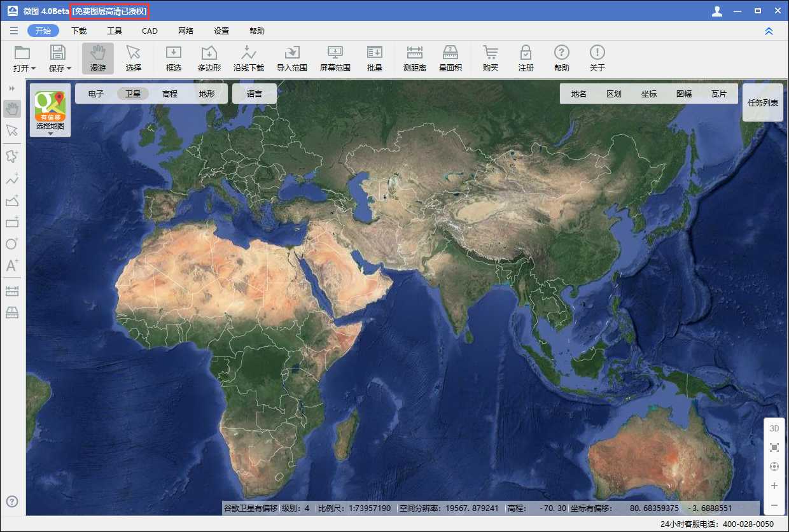
Task: Click the 谷歌卫星有偏移 status label
Action: point(250,508)
